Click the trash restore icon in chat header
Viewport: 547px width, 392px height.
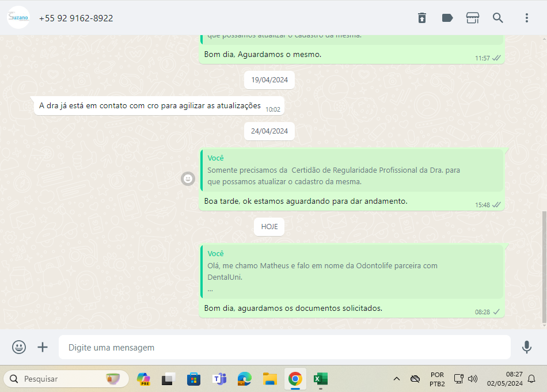422,18
